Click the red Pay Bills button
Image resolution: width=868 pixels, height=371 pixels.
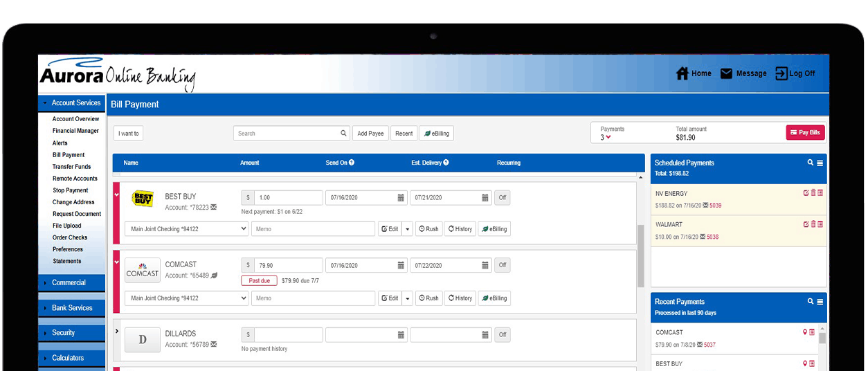point(805,132)
